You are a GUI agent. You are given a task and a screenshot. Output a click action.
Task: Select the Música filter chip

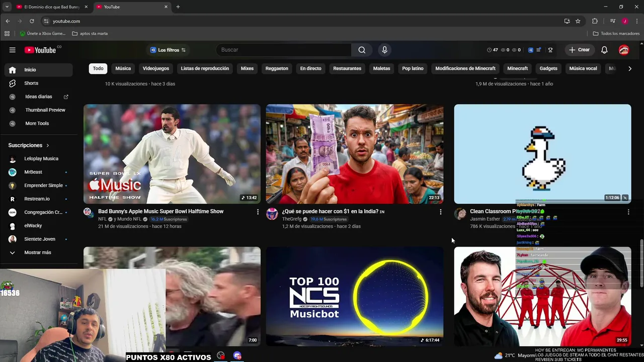coord(123,68)
